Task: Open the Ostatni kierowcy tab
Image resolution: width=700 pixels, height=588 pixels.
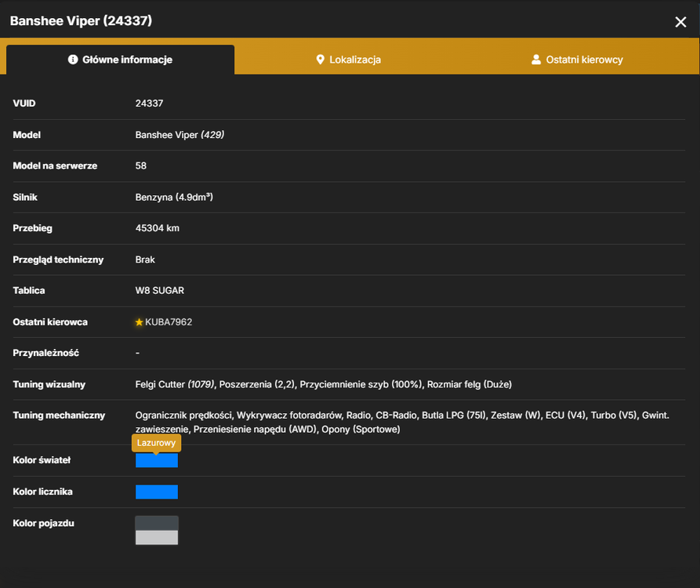Action: coord(577,60)
